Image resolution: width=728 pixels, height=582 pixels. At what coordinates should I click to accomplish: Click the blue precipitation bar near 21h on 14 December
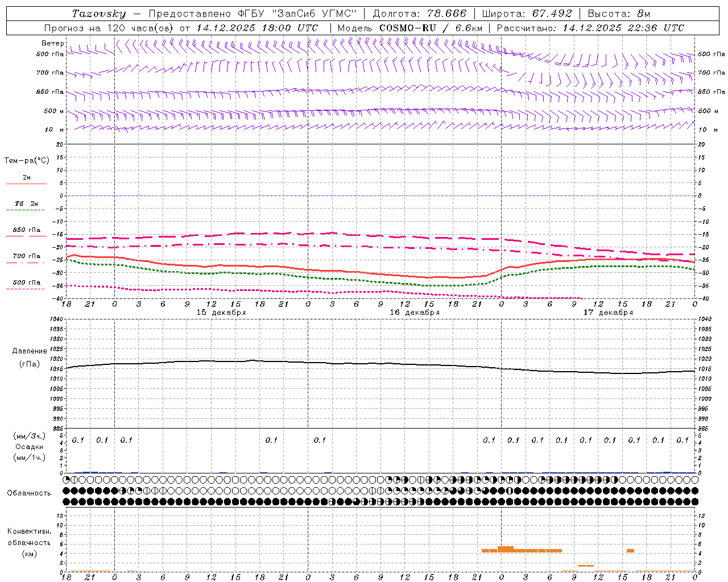pyautogui.click(x=90, y=472)
